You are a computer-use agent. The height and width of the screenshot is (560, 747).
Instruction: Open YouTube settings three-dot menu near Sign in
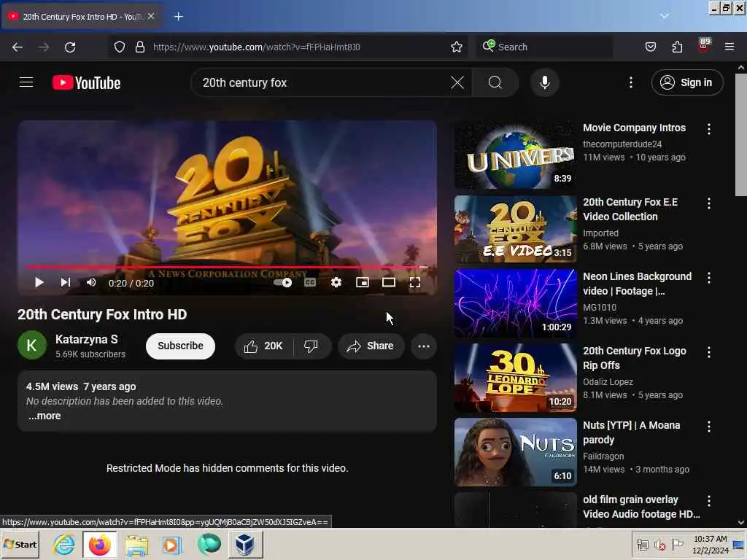click(631, 82)
